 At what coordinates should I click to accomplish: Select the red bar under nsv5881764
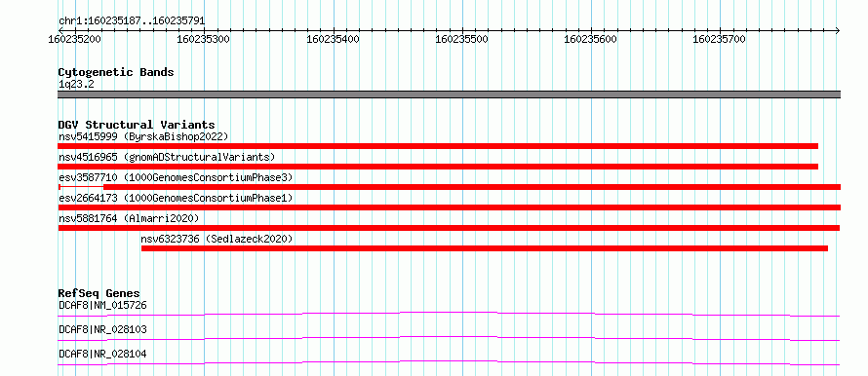click(x=449, y=228)
